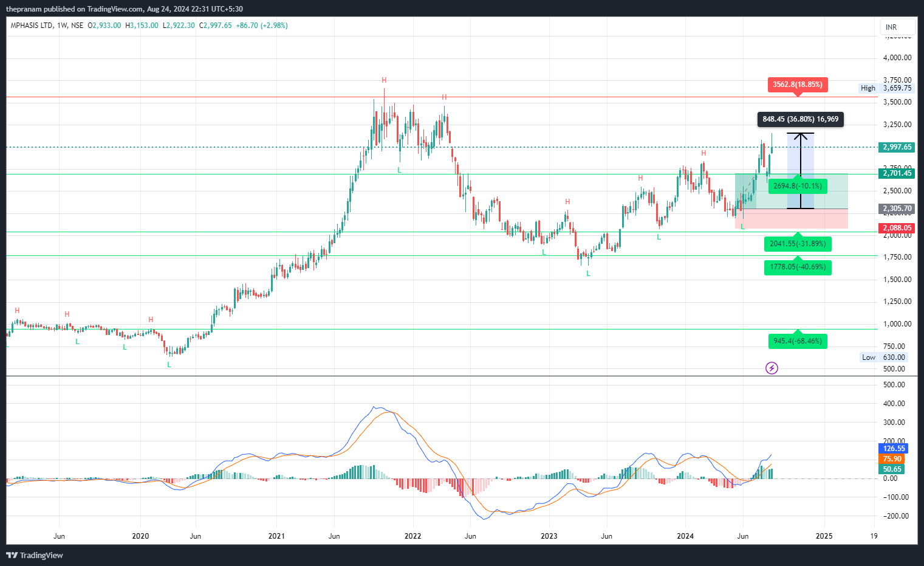This screenshot has height=566, width=924.
Task: Click the current price tag 2,997.65
Action: (x=897, y=147)
